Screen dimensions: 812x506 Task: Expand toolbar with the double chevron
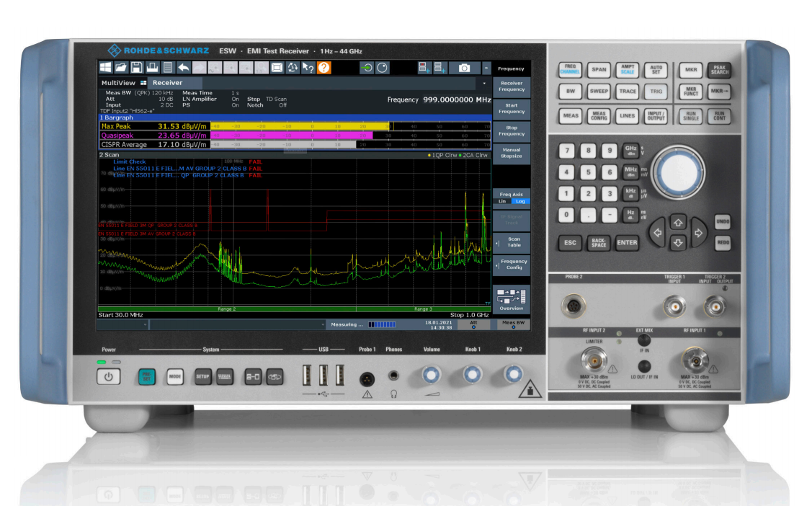[486, 68]
